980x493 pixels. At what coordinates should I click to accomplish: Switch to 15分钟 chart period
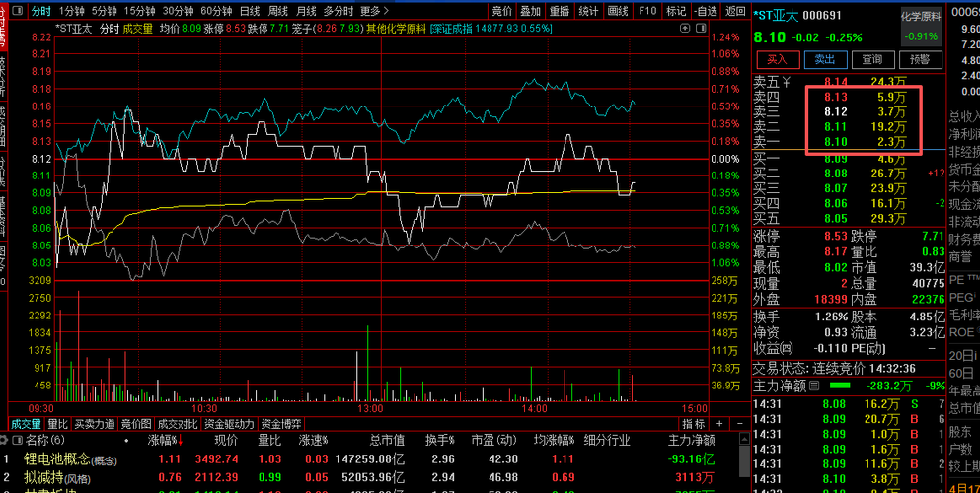[139, 11]
